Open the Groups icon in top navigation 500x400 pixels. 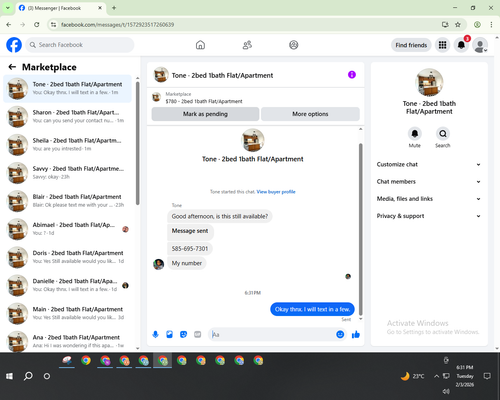pyautogui.click(x=294, y=45)
